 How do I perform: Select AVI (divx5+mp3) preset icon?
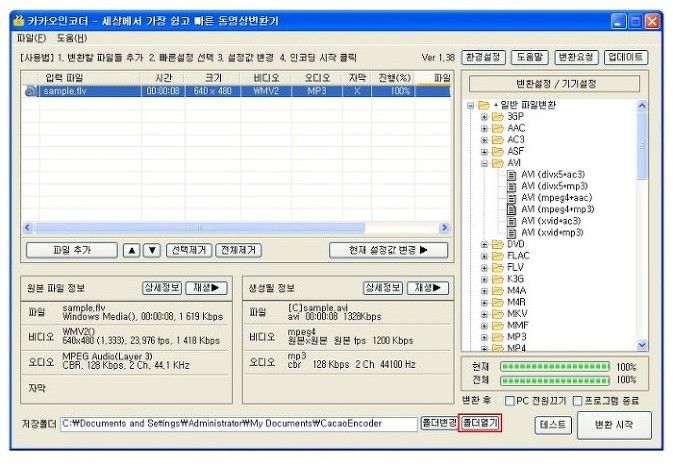(x=511, y=186)
